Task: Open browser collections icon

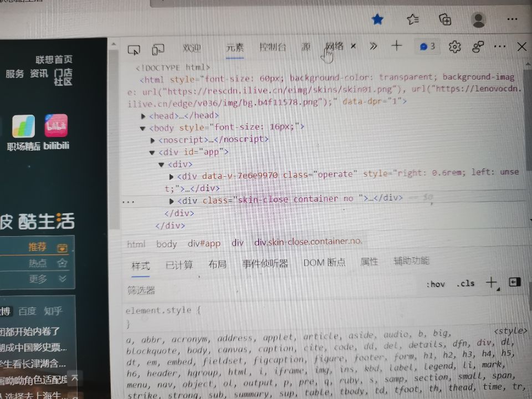Action: (x=445, y=19)
